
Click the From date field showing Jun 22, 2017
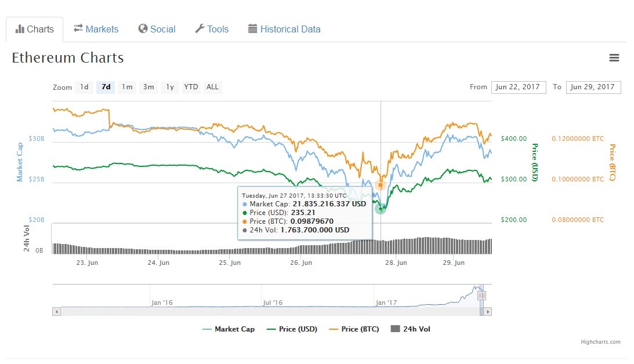click(x=519, y=87)
